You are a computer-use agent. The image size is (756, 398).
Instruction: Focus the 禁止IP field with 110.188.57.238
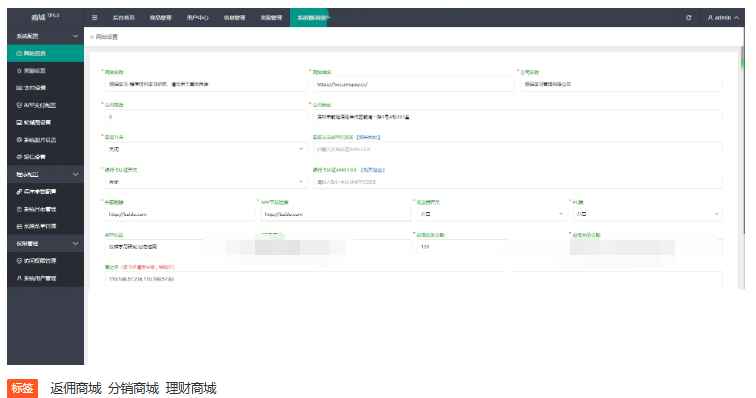tap(413, 279)
